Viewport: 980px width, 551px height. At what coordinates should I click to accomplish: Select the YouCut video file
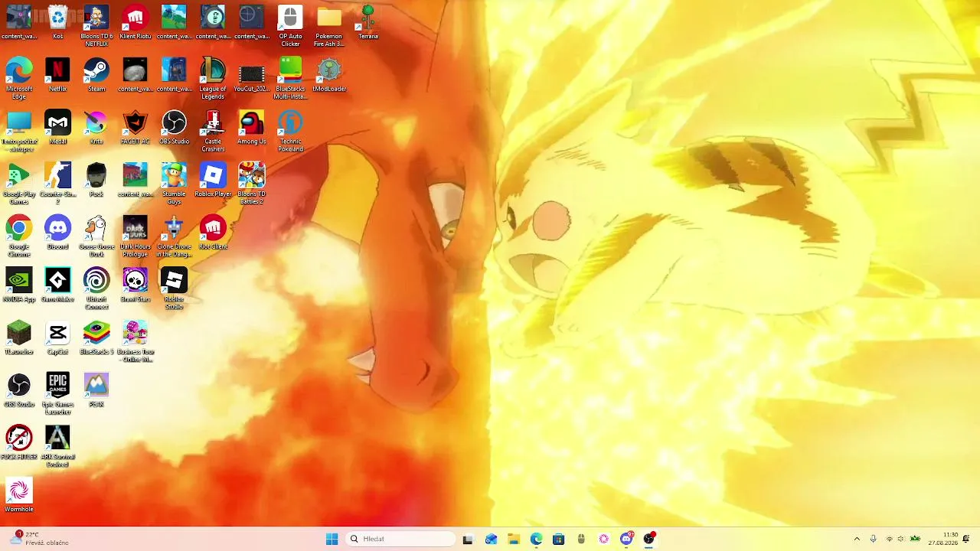tap(252, 76)
